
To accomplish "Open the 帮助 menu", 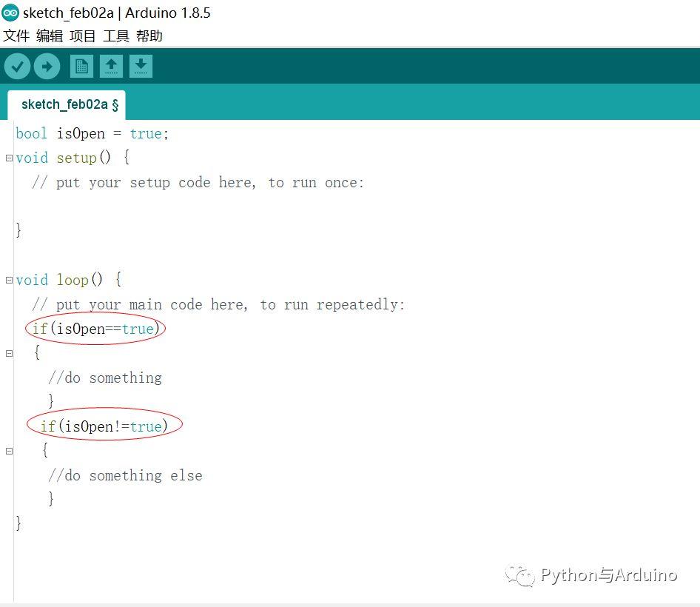I will tap(149, 36).
